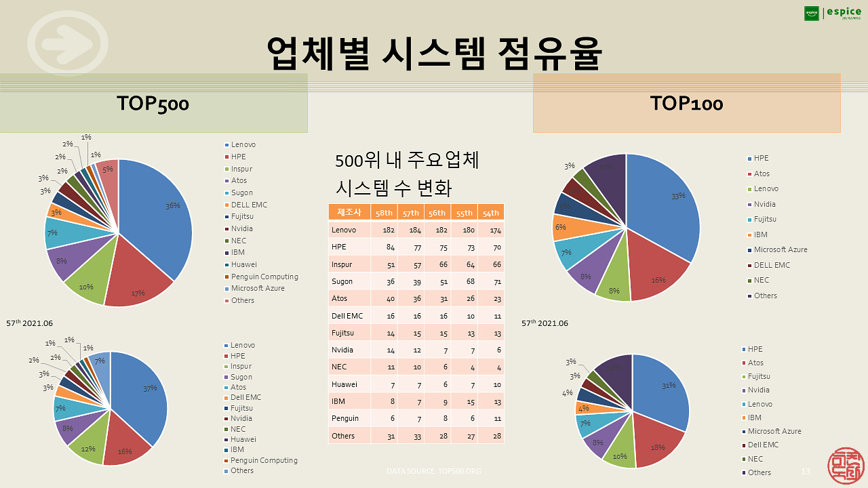Viewport: 868px width, 488px height.
Task: Click Atos's 58th value 40
Action: click(x=391, y=298)
